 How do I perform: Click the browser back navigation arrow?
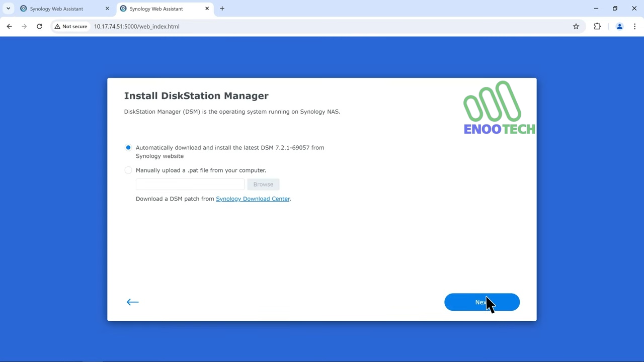[x=9, y=26]
